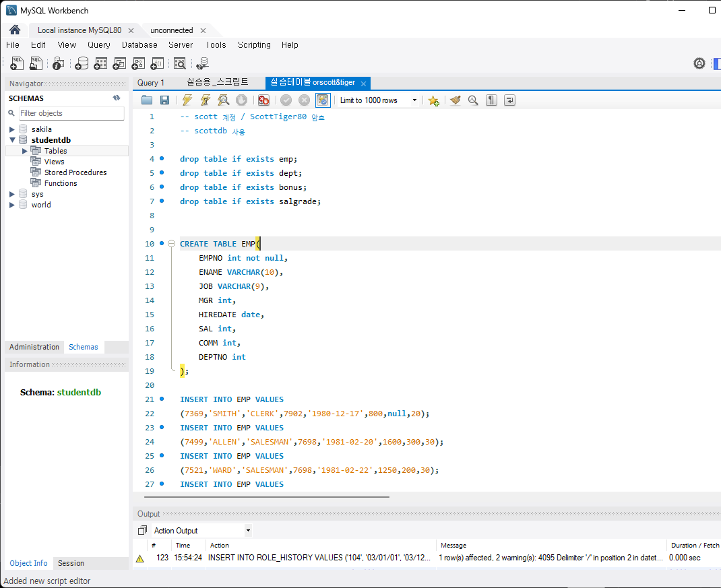Execute the statement under the cursor
The image size is (721, 588).
(206, 100)
